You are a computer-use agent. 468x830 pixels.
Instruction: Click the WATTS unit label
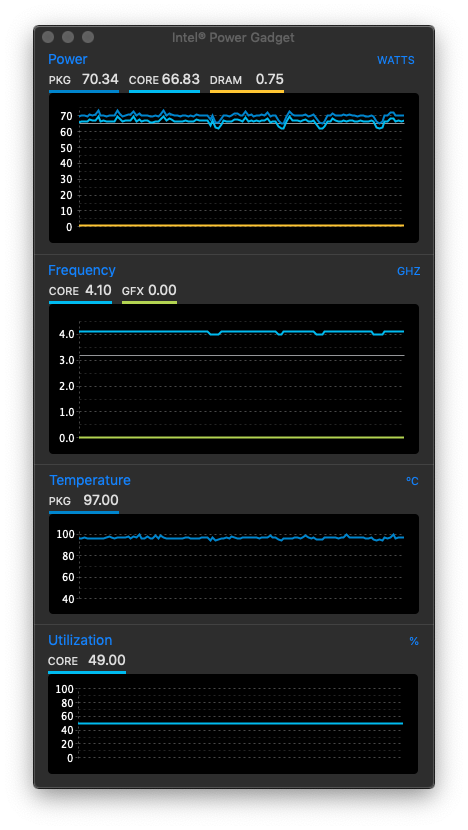tap(395, 60)
